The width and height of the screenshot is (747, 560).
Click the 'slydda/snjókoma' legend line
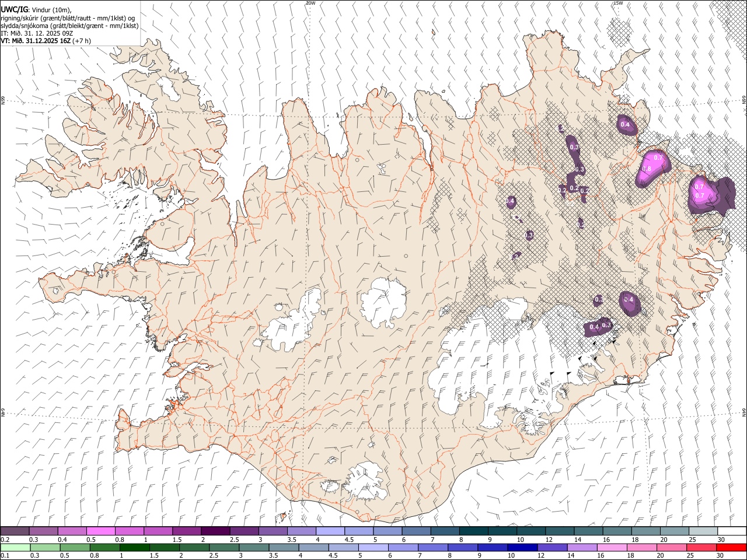[x=69, y=26]
